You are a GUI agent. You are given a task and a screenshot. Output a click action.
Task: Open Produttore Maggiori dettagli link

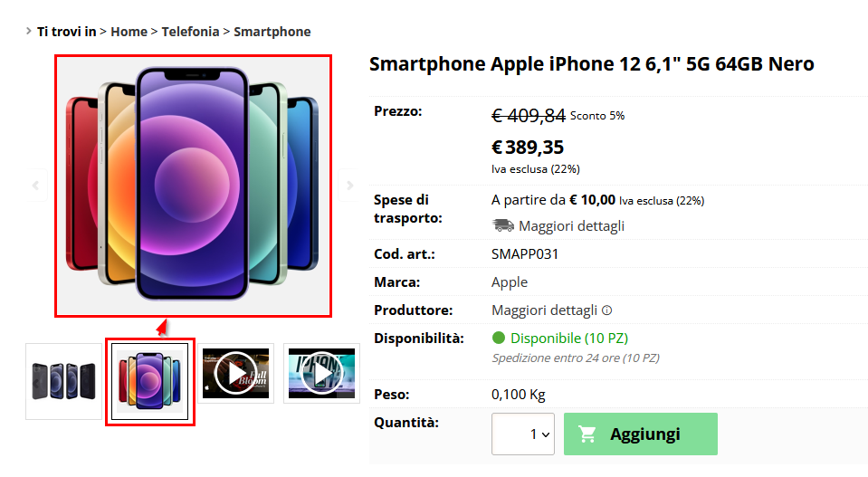point(544,310)
